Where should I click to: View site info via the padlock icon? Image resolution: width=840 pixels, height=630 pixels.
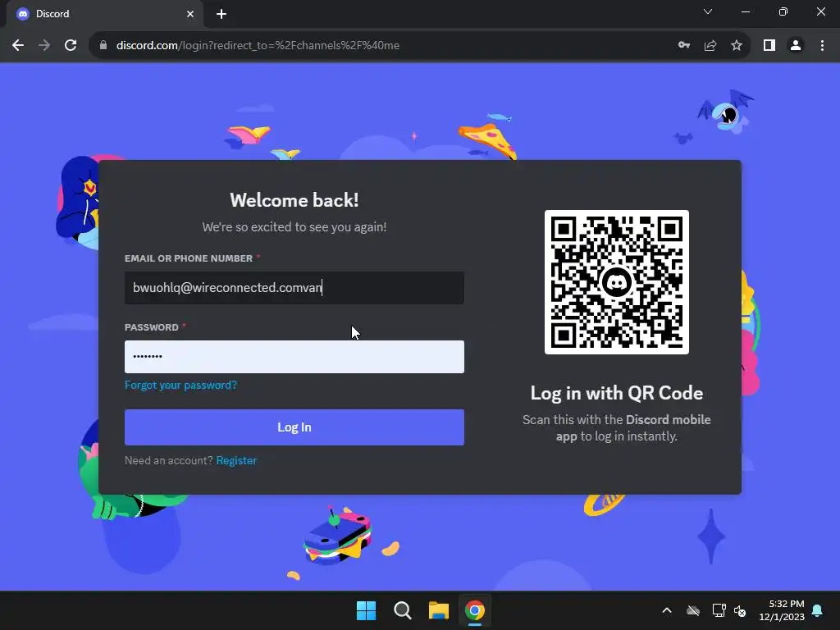[x=103, y=46]
